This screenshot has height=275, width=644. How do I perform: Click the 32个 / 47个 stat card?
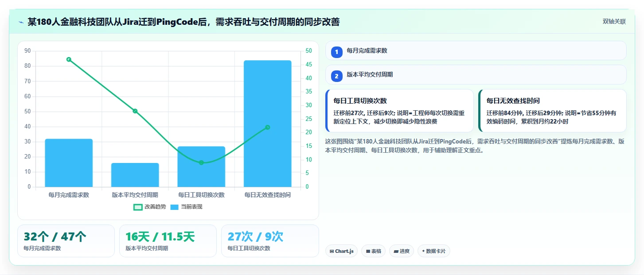click(66, 241)
